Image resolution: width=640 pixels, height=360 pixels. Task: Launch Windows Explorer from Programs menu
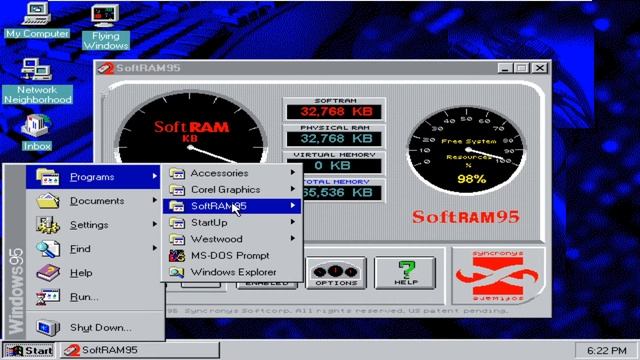coord(232,272)
